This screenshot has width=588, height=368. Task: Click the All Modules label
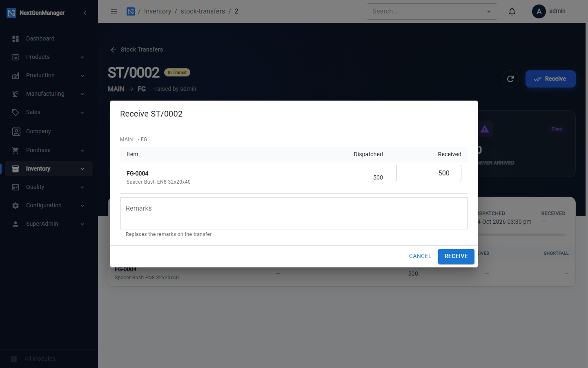click(40, 359)
